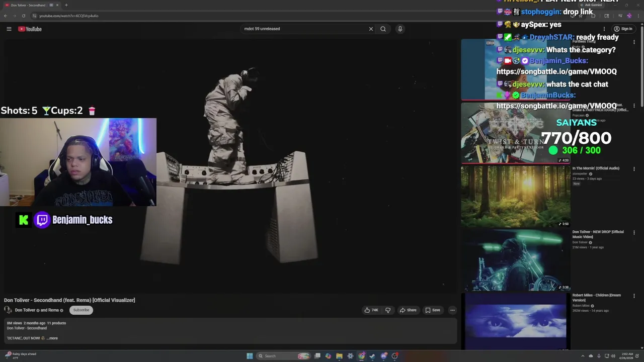644x362 pixels.
Task: Open options menu for NEW DROP video
Action: tap(634, 233)
